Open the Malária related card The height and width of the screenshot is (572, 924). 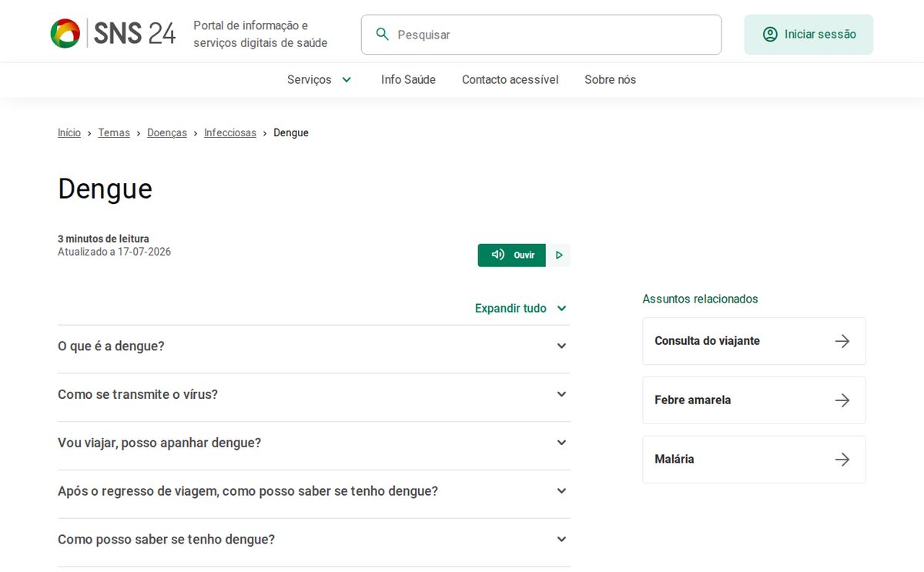point(754,460)
